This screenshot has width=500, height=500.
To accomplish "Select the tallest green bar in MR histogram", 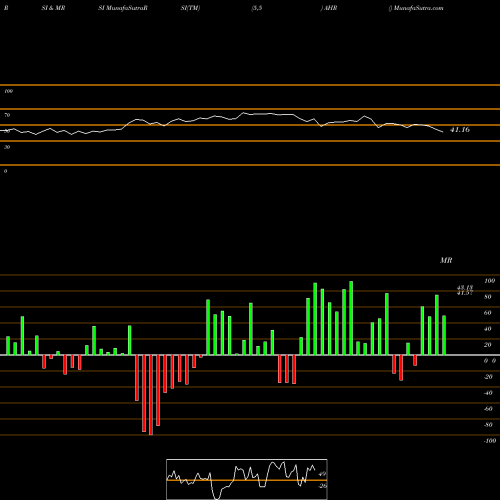I will point(351,318).
